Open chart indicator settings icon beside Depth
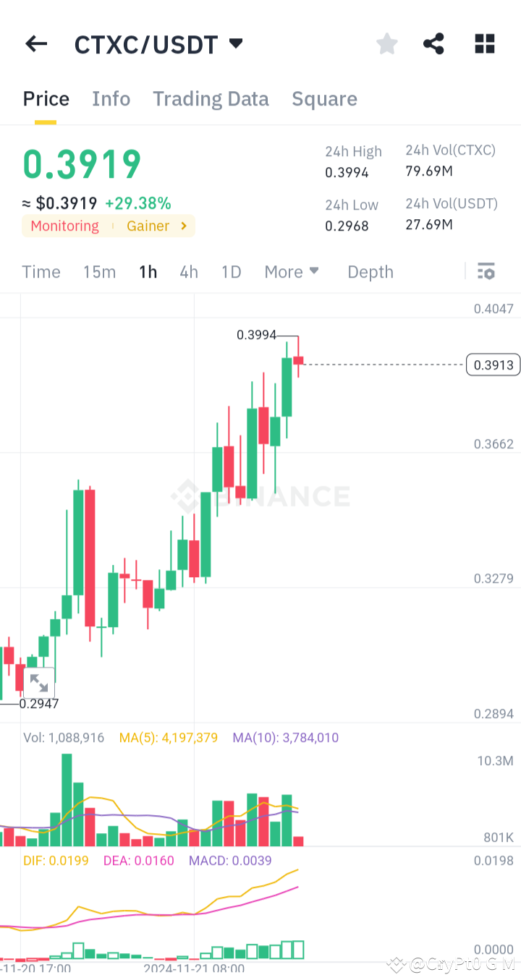This screenshot has height=980, width=521. tap(486, 271)
